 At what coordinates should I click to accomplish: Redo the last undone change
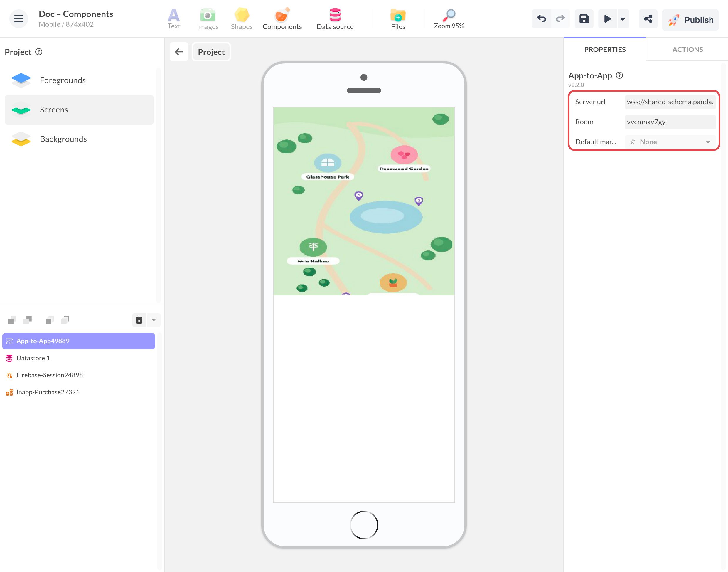pyautogui.click(x=560, y=19)
